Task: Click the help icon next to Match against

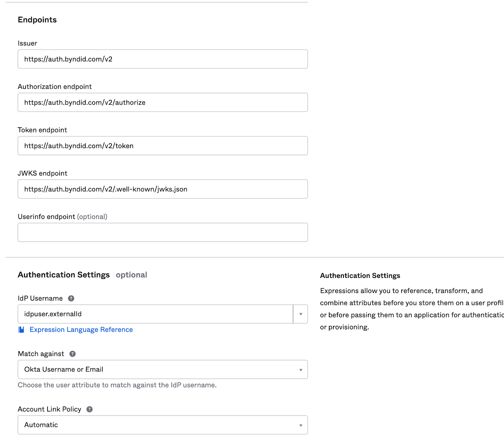Action: [x=72, y=354]
